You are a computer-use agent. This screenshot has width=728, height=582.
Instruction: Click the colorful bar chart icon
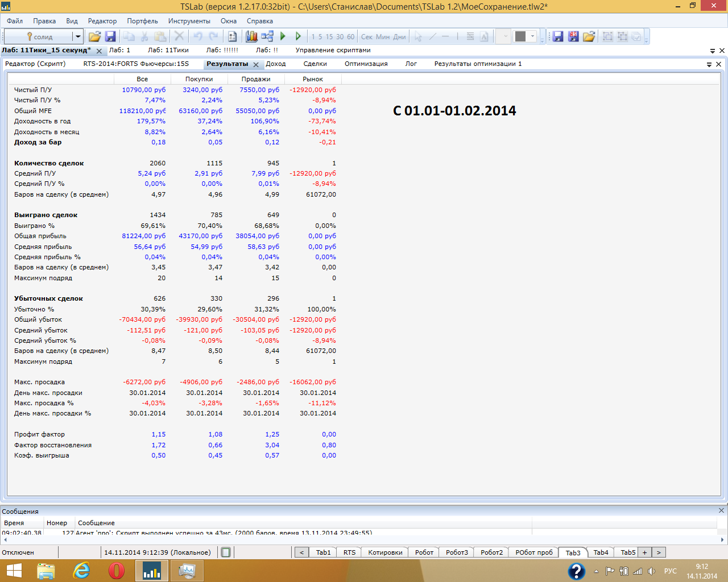(251, 36)
